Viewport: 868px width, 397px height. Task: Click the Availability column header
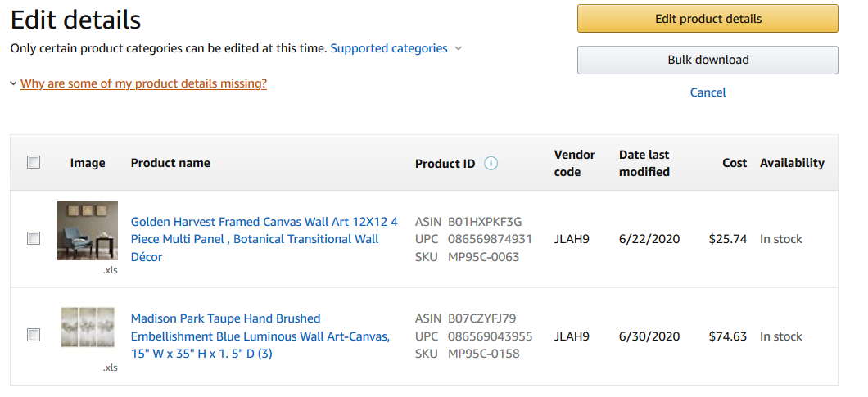792,163
